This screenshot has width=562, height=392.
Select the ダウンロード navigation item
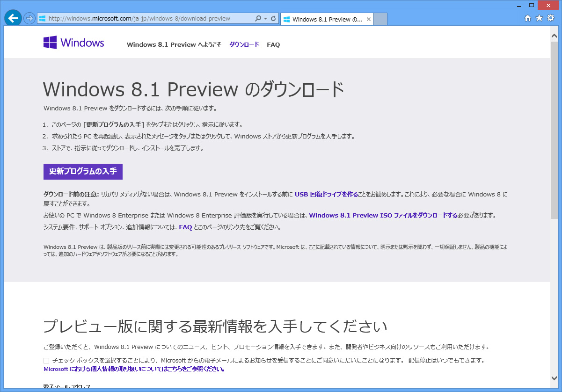(244, 45)
